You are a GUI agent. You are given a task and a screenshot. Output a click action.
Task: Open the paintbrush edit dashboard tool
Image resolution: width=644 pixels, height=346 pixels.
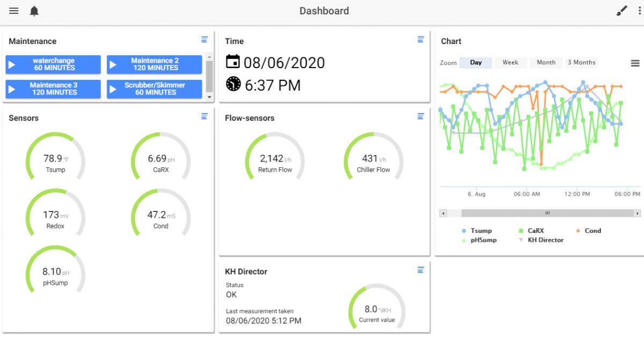coord(621,11)
